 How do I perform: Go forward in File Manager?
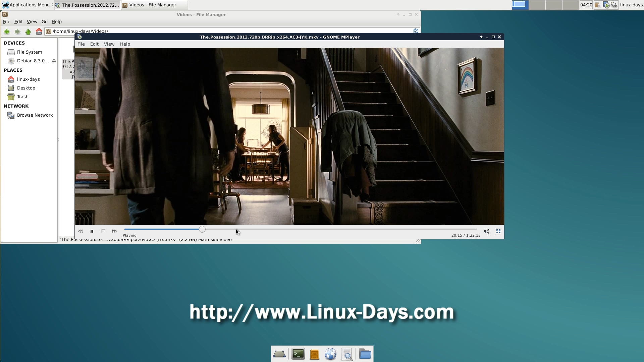(x=17, y=32)
